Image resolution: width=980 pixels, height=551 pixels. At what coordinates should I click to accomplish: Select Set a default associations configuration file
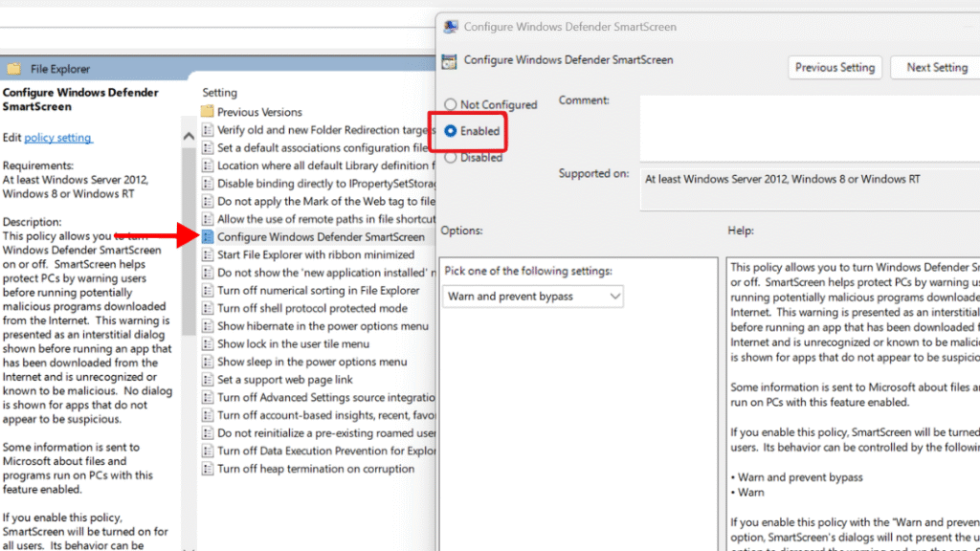[323, 148]
